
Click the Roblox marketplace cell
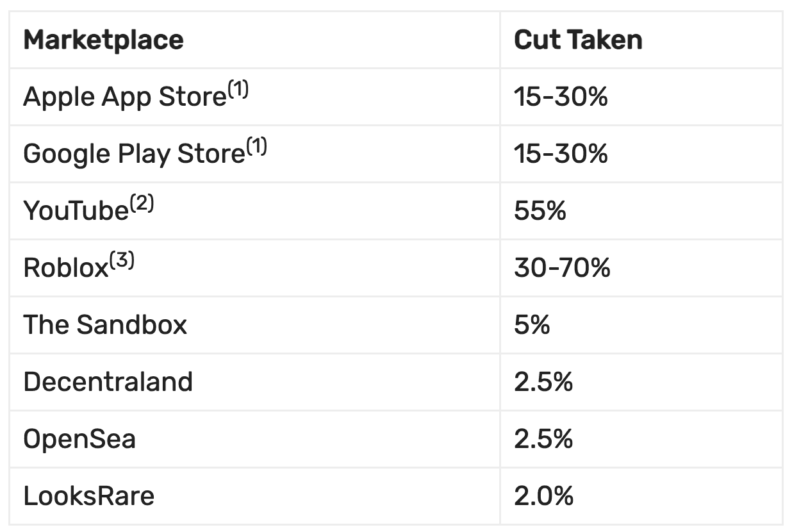point(65,268)
